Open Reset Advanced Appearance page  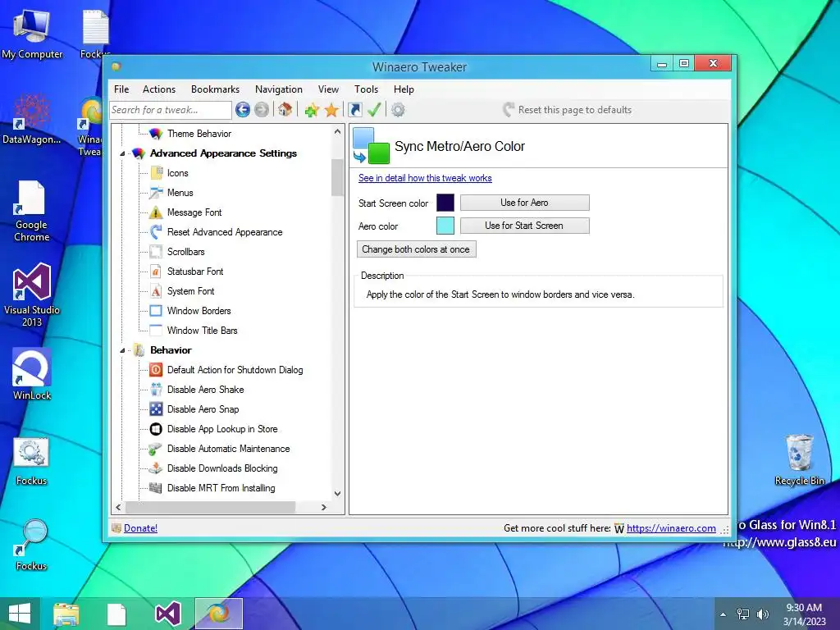pos(225,232)
